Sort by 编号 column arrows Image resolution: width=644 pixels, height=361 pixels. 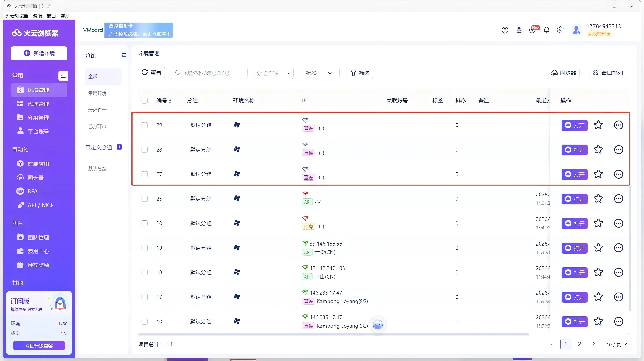170,101
